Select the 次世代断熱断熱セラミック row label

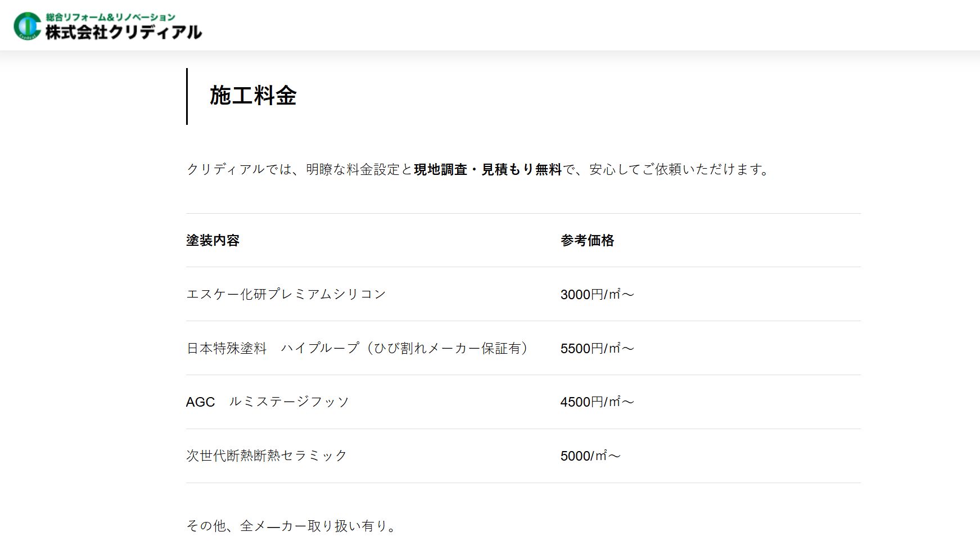[x=267, y=456]
